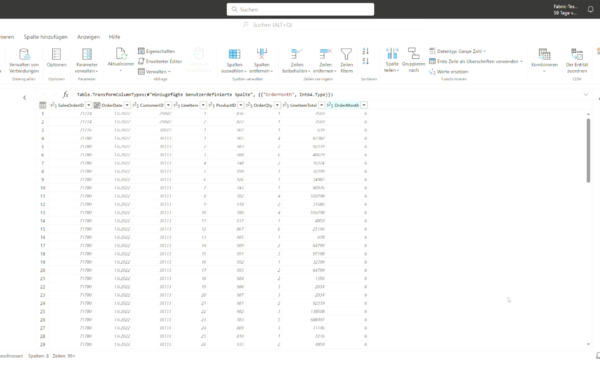Open the Anzeigen tab
The height and width of the screenshot is (380, 600).
[88, 37]
